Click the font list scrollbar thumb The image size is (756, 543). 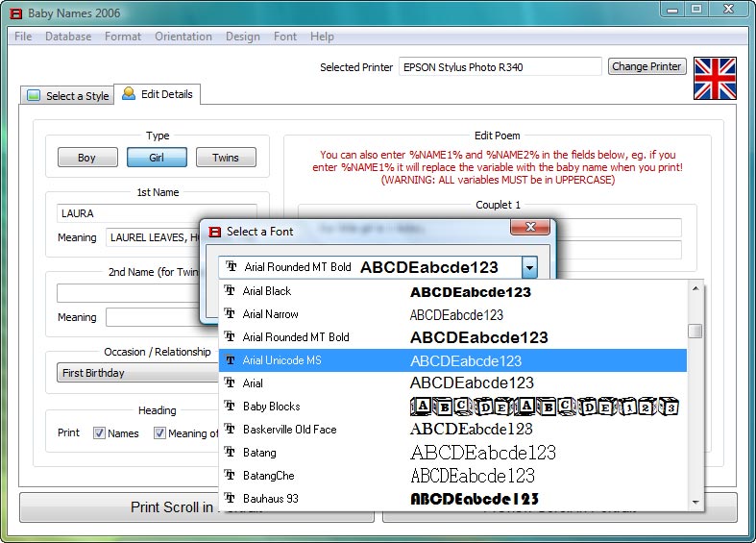695,331
